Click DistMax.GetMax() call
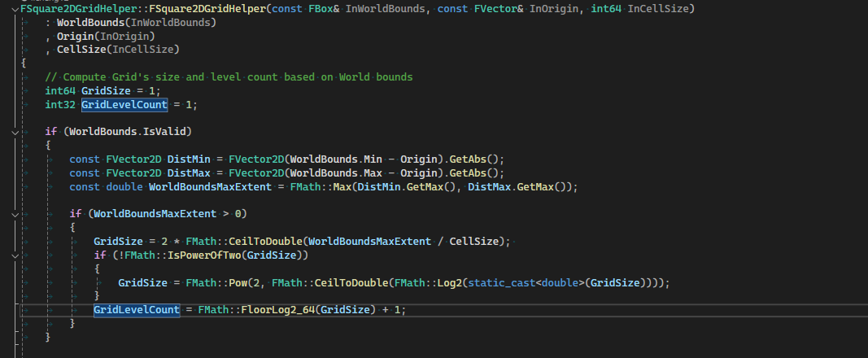Screen dimensions: 868x358 tap(517, 187)
